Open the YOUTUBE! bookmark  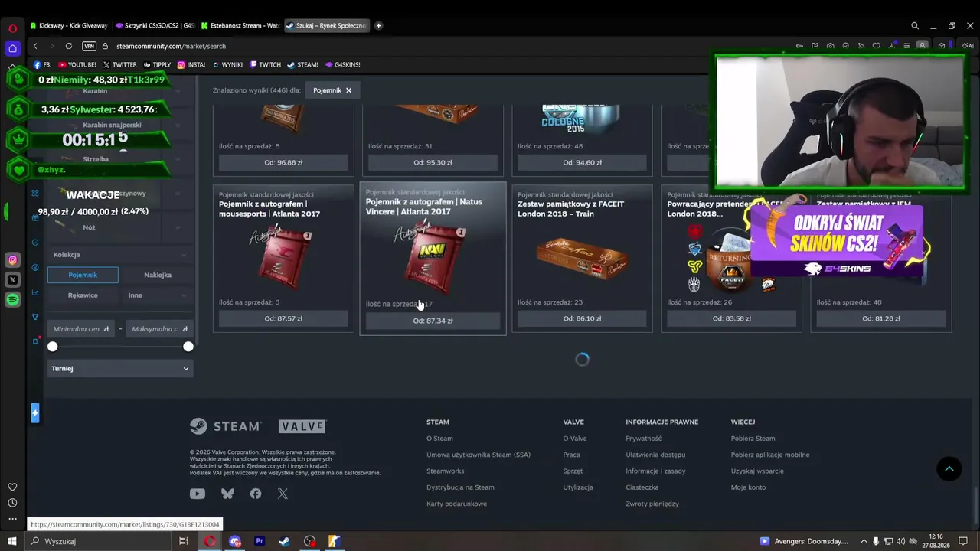[77, 65]
